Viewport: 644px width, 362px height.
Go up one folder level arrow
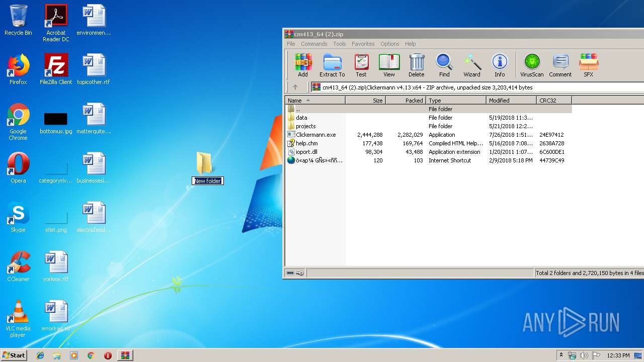295,87
